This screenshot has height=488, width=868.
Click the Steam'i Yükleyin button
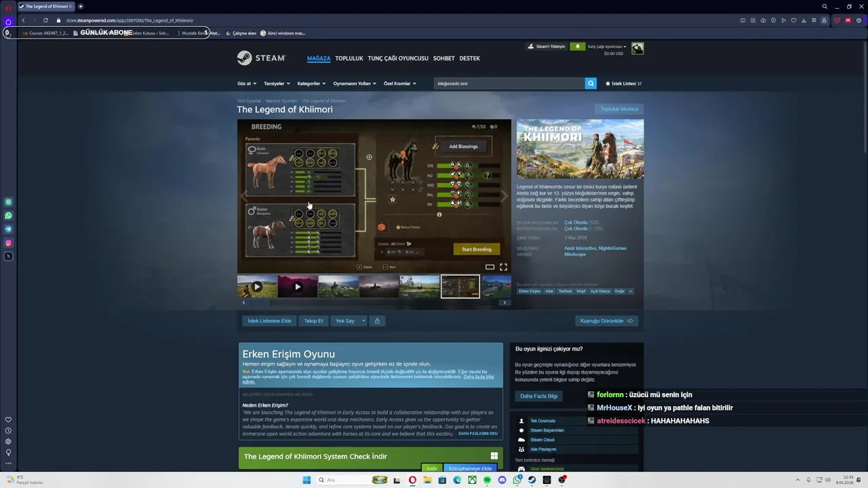547,46
